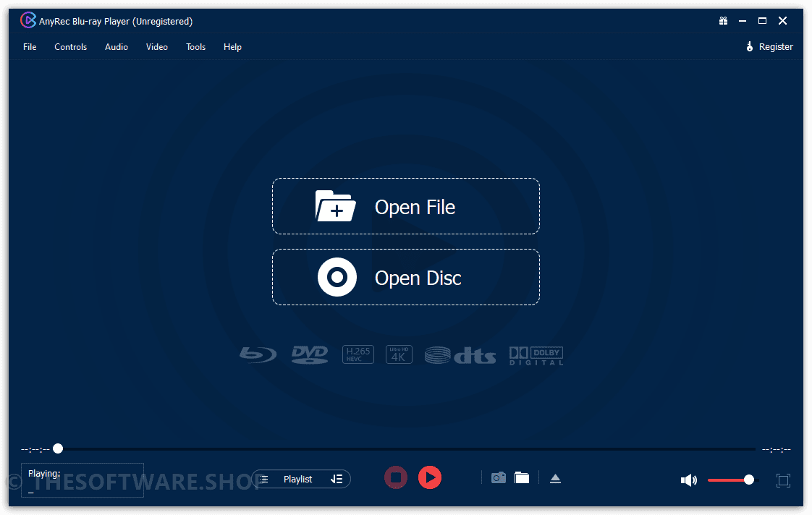Click the Open File button
This screenshot has width=812, height=515.
coord(406,207)
